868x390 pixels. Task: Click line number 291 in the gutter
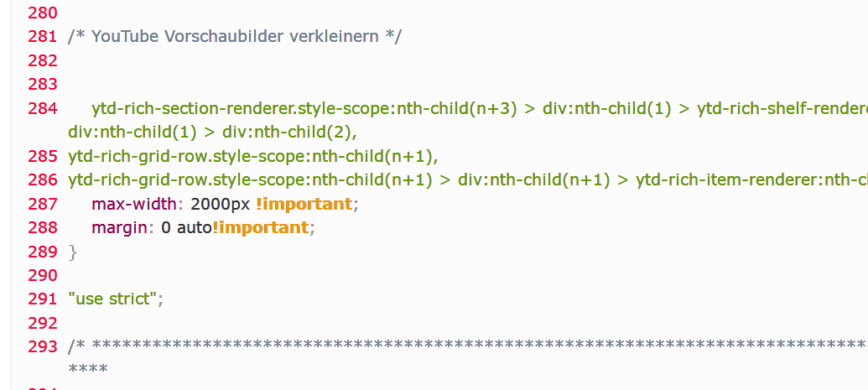42,299
